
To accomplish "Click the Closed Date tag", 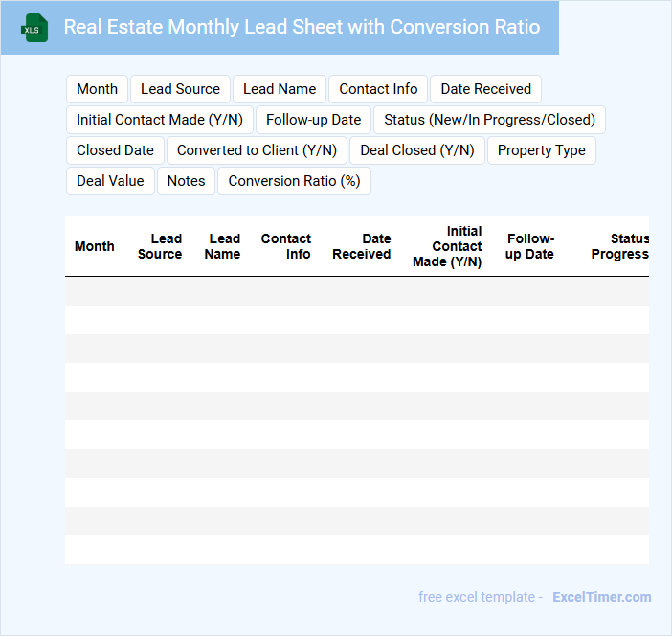I will tap(115, 150).
